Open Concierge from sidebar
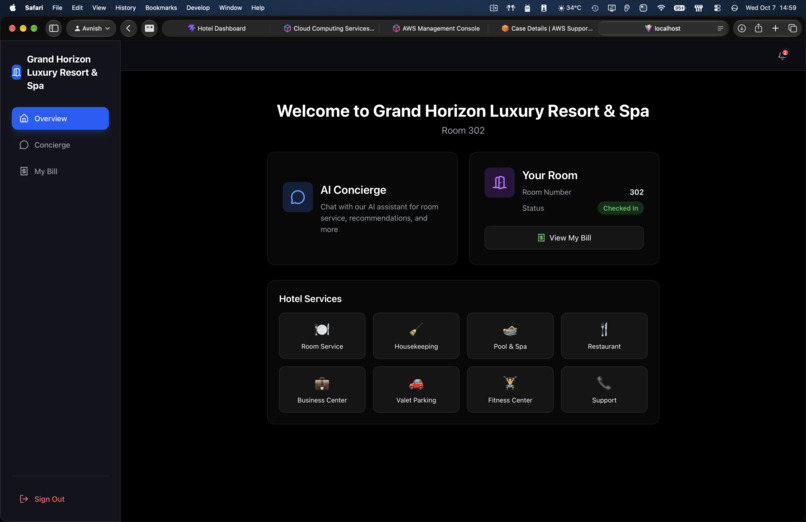This screenshot has height=522, width=806. click(60, 145)
